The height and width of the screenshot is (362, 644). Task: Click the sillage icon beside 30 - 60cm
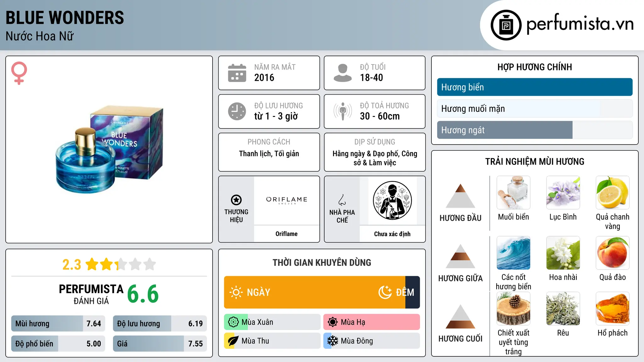(342, 111)
